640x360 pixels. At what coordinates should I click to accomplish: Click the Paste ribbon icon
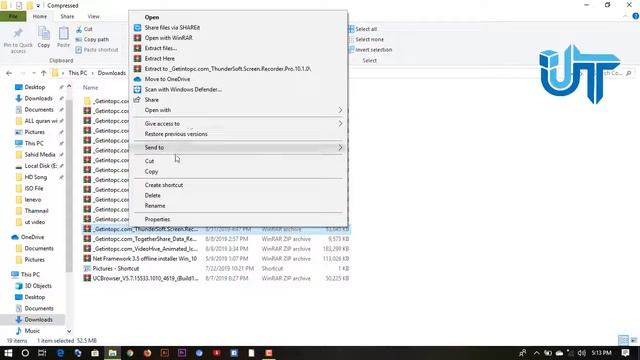tap(63, 33)
